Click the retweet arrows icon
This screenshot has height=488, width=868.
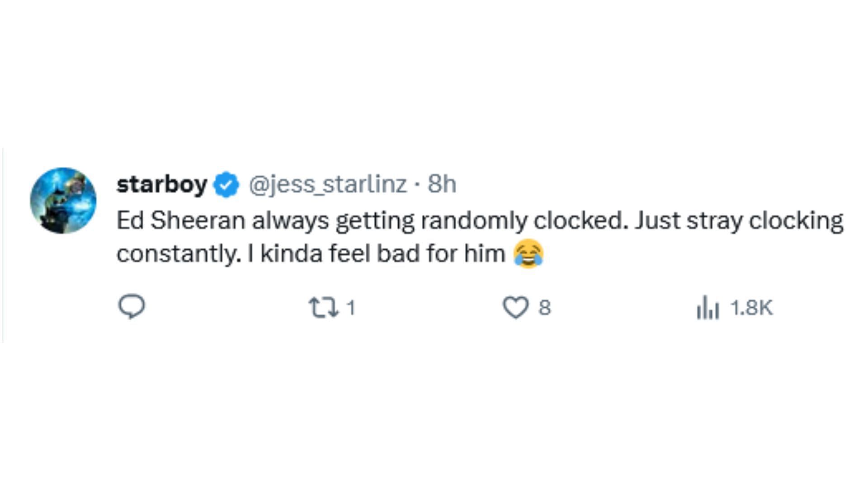click(x=323, y=307)
